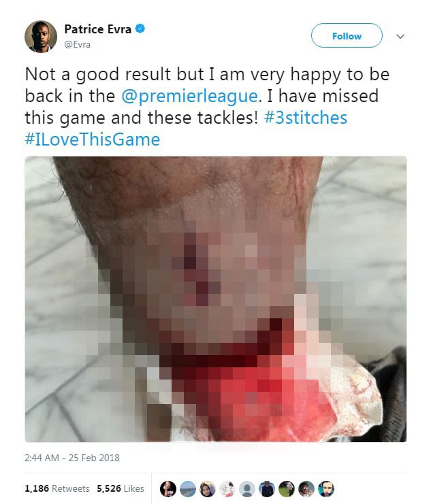Image resolution: width=431 pixels, height=504 pixels.
Task: Open the @premierleague mention link
Action: tap(189, 96)
